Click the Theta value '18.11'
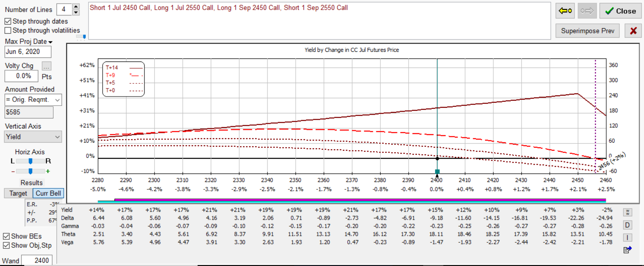The height and width of the screenshot is (266, 644). coord(436,234)
